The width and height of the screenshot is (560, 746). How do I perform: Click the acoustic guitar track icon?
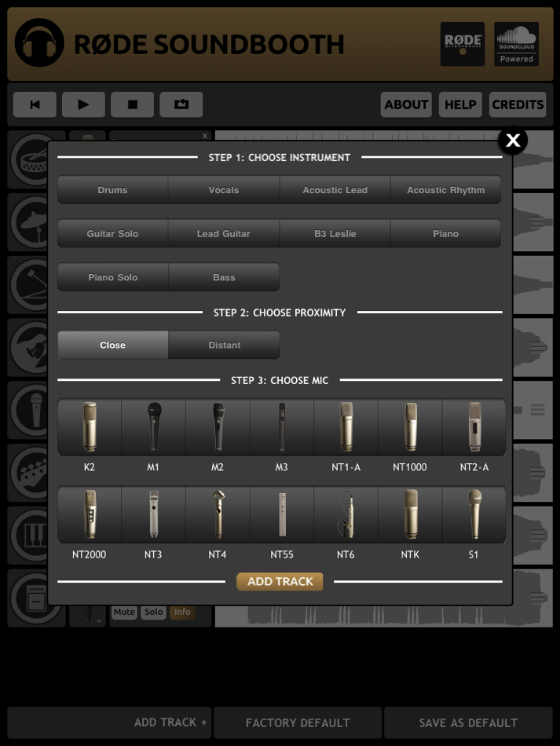(27, 347)
